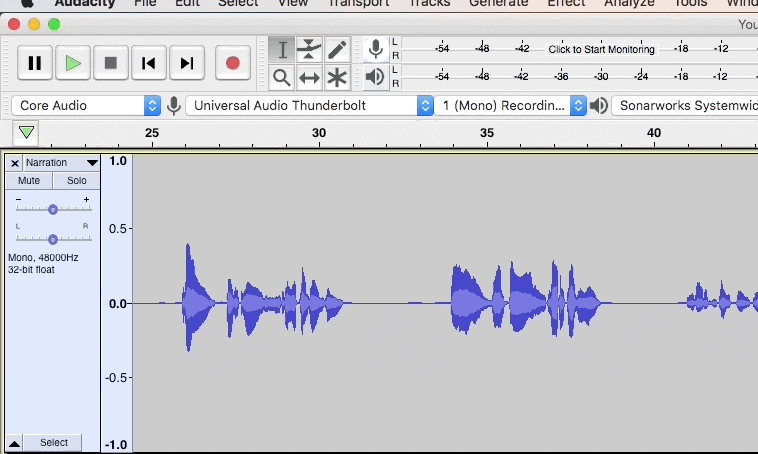Image resolution: width=758 pixels, height=454 pixels.
Task: Open the Effect menu
Action: (566, 3)
